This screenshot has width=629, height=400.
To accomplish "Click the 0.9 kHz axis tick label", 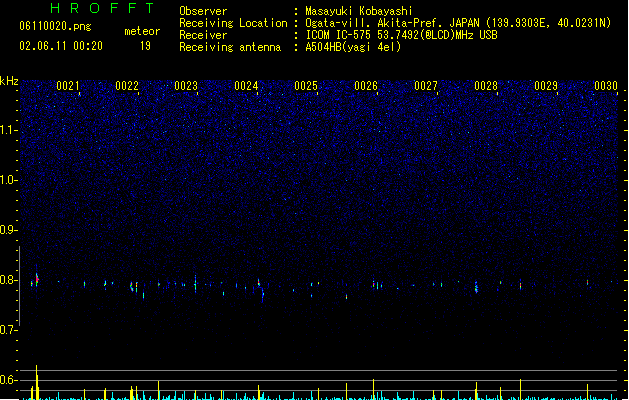I will coord(8,230).
